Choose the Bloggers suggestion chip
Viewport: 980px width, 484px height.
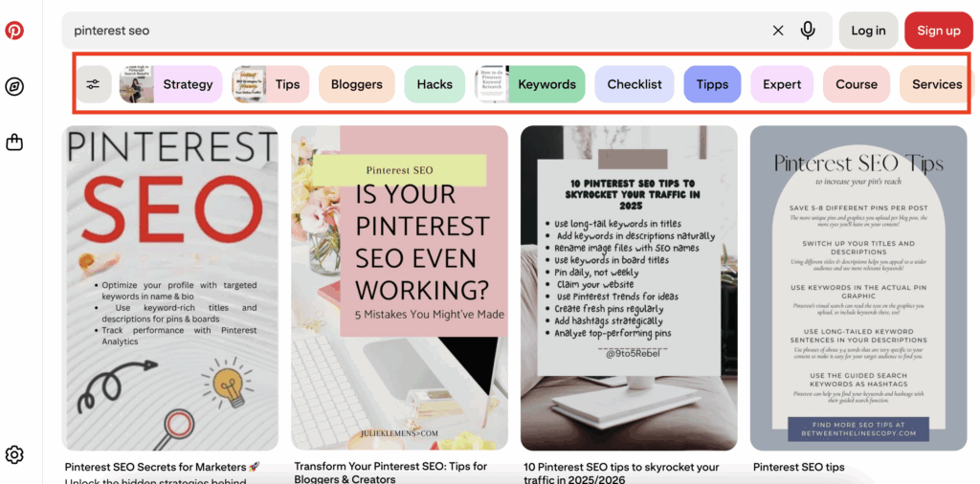point(357,84)
